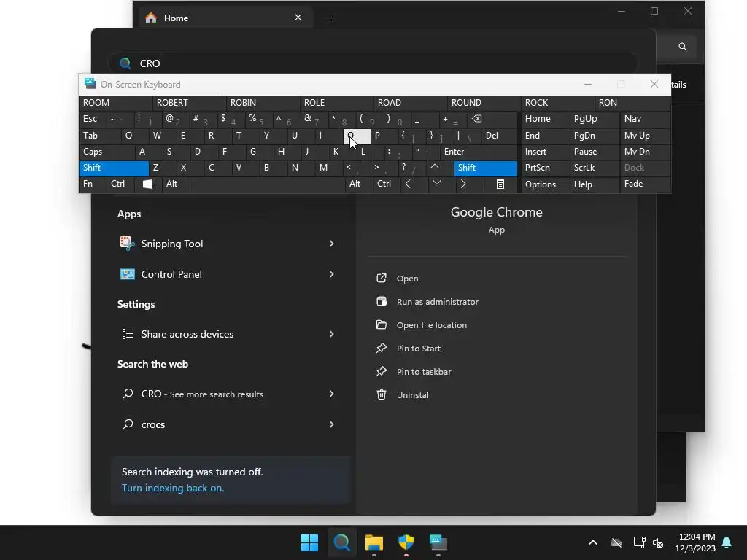Pick the ROBERT word suggestion
747x560 pixels.
[190, 103]
